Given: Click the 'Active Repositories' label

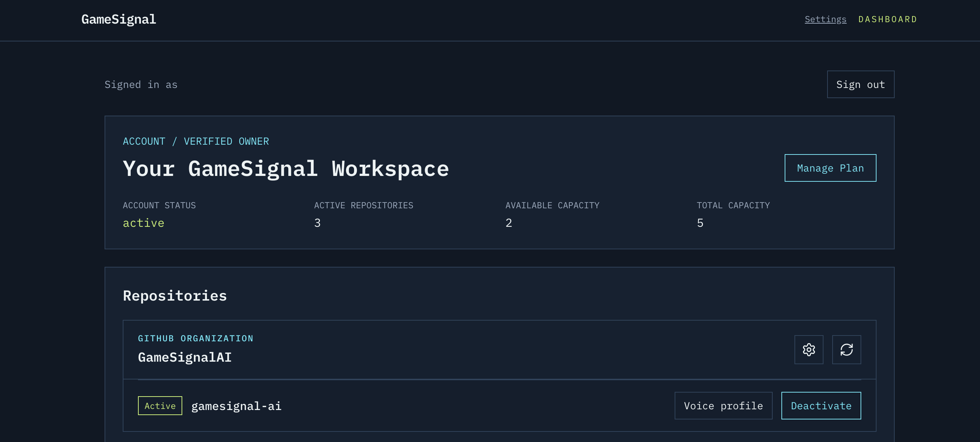Looking at the screenshot, I should click(x=364, y=205).
